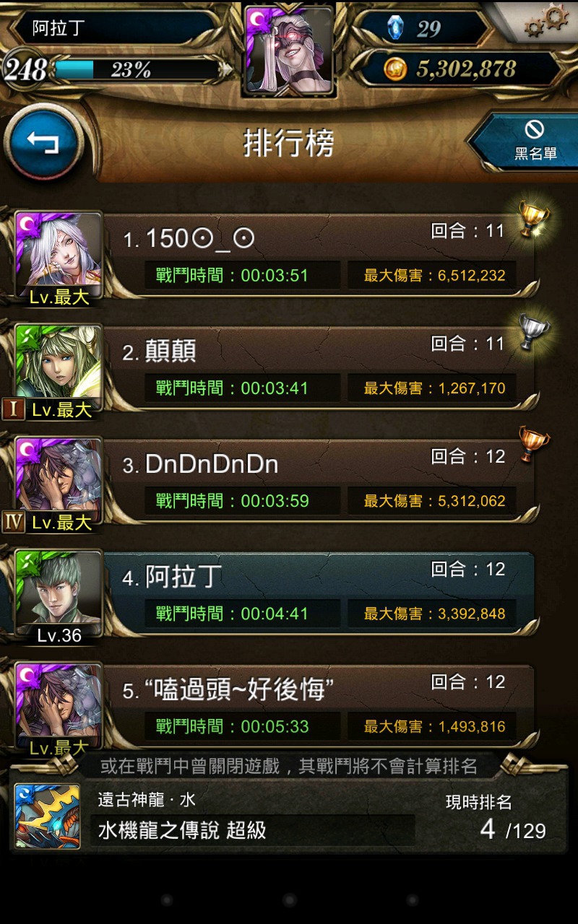
Task: Tap the blue diamond gem icon
Action: 396,28
